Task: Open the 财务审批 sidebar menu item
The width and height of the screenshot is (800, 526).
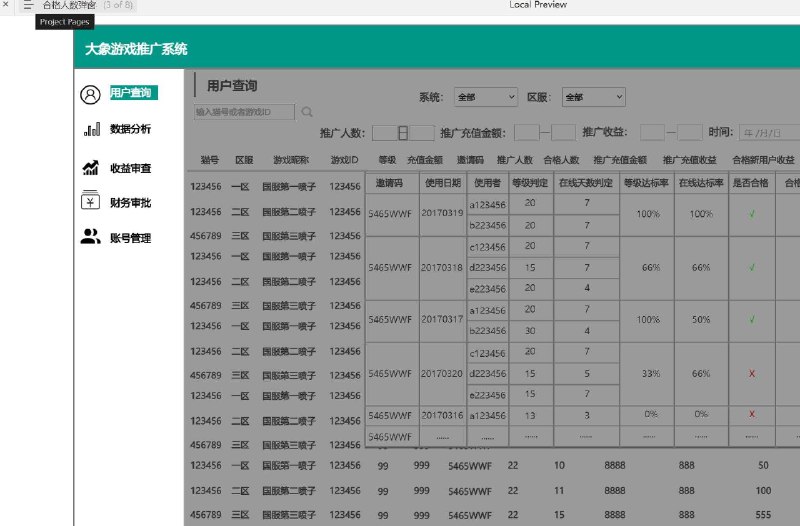Action: tap(131, 203)
